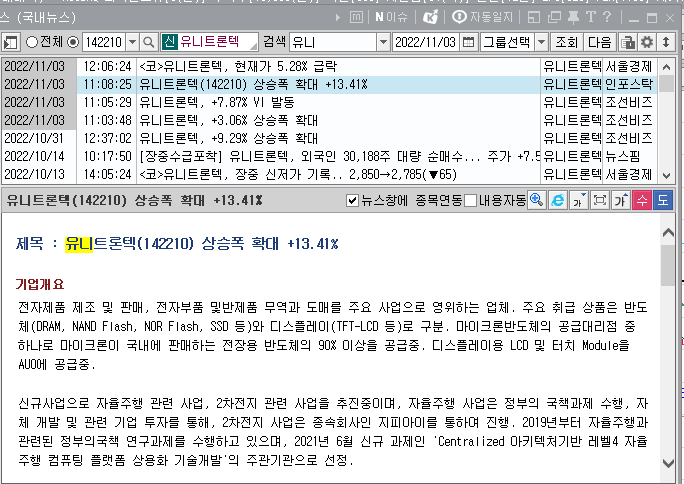Expand the stock code 142210 dropdown
Screen dimensions: 684x484
tap(132, 42)
